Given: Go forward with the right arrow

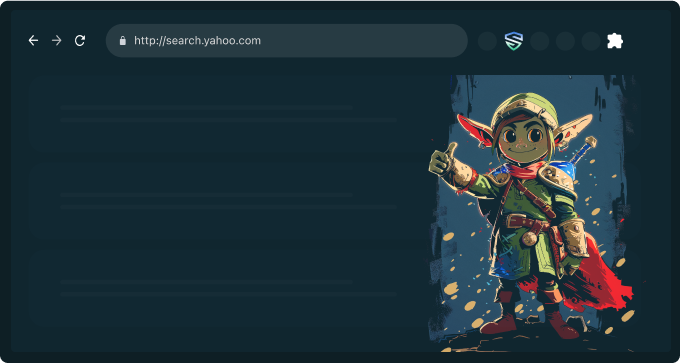Looking at the screenshot, I should pos(57,41).
